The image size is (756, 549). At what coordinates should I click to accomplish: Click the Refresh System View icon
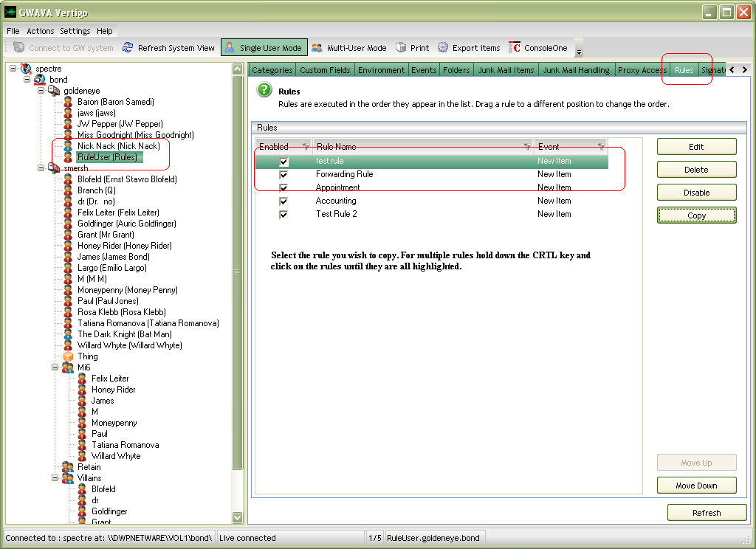coord(128,47)
